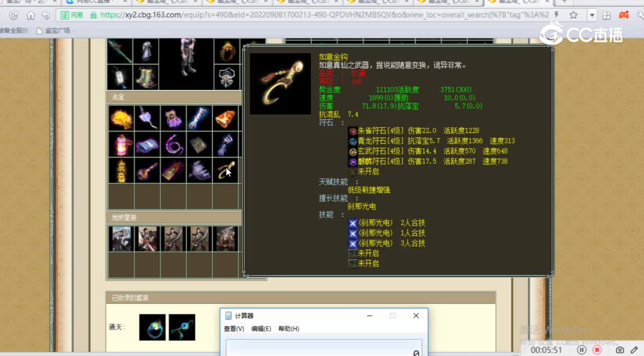Screen dimensions: 644x356
Task: Select the equipped armor robe slot
Action: point(146,51)
